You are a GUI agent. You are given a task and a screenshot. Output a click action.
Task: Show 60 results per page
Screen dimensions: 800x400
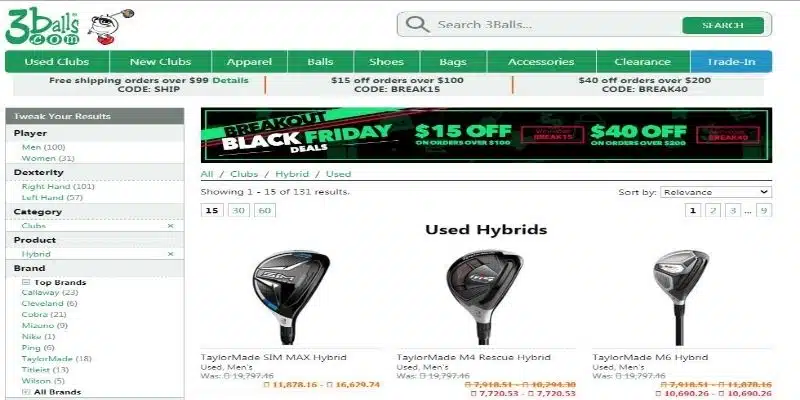tap(265, 210)
